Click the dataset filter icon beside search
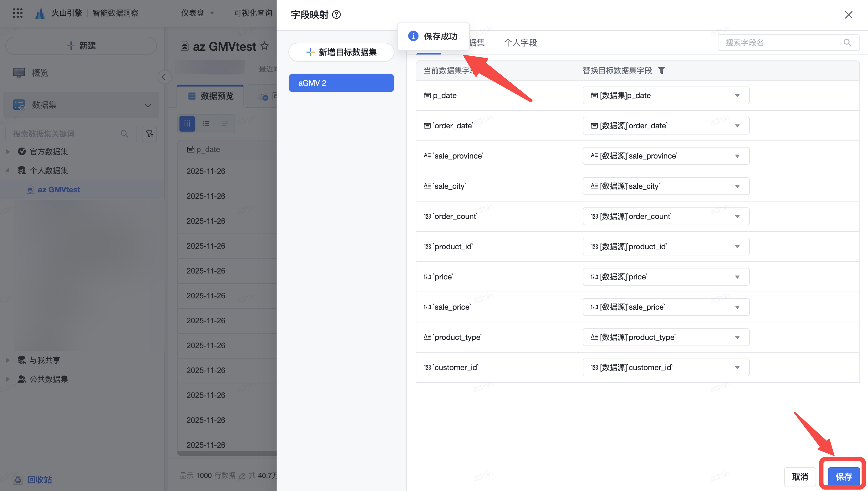This screenshot has height=491, width=868. (x=149, y=134)
